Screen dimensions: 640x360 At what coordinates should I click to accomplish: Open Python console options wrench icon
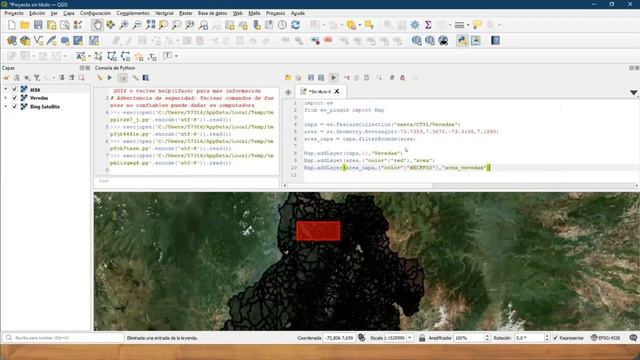[x=135, y=78]
